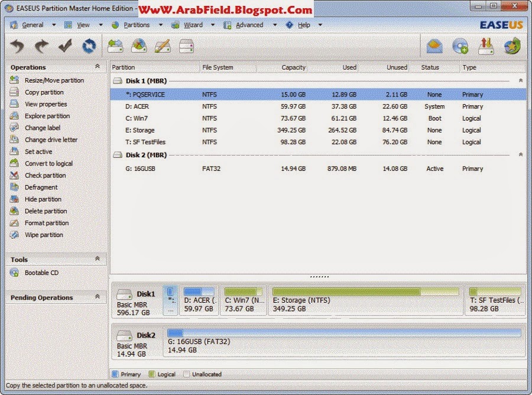Collapse the Disk 2 (MBR) group
Screen dimensions: 532x395
[x=520, y=155]
